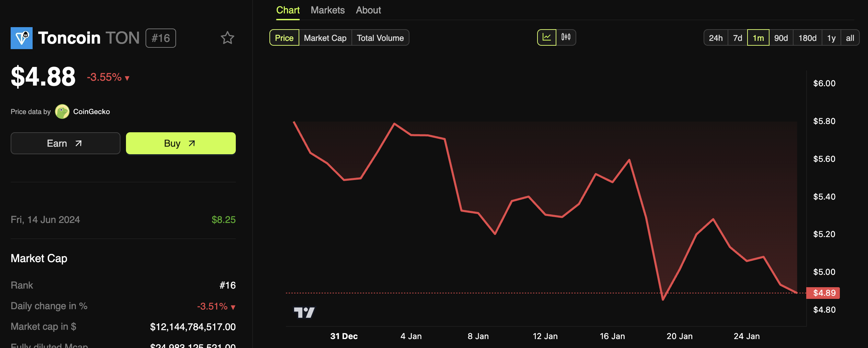Set chart range to 7d

click(738, 38)
